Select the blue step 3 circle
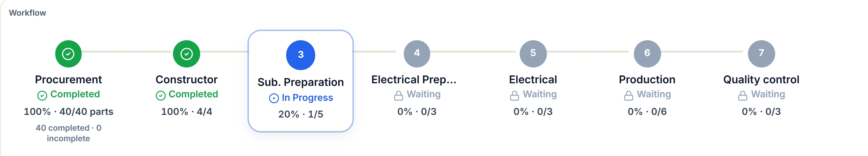Viewport: 868px width, 156px height. pyautogui.click(x=301, y=55)
